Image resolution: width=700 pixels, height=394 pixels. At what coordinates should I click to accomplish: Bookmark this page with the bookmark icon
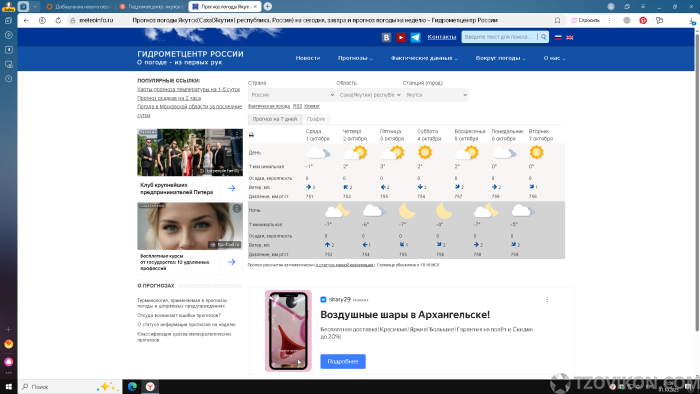pyautogui.click(x=557, y=21)
